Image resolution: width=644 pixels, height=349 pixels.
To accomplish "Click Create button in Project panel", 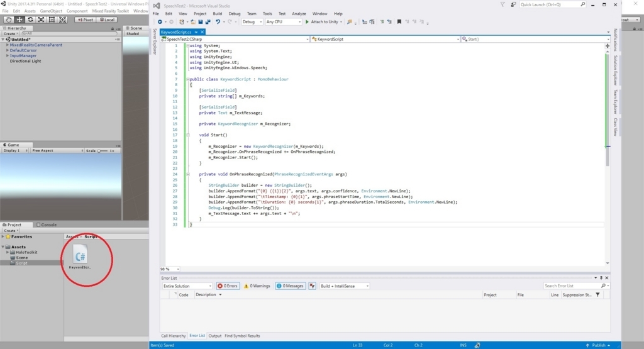I will pyautogui.click(x=10, y=231).
